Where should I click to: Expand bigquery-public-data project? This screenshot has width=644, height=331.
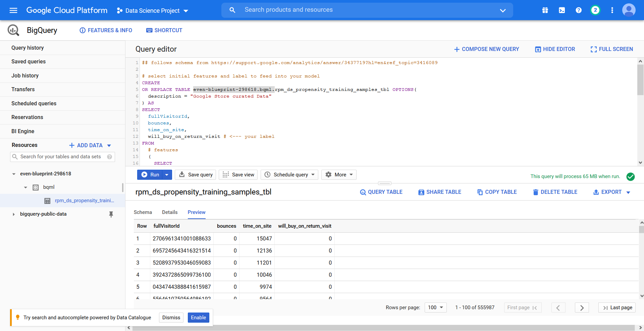click(14, 214)
